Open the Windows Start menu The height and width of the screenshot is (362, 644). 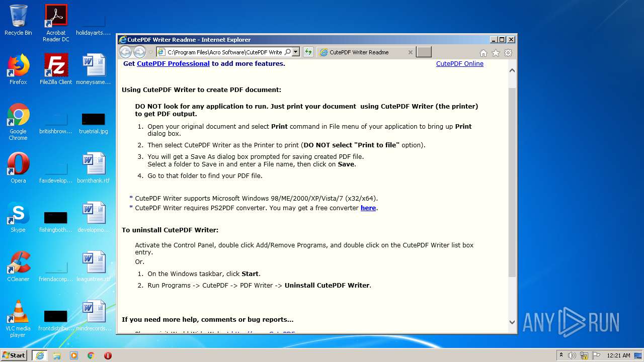pos(14,355)
